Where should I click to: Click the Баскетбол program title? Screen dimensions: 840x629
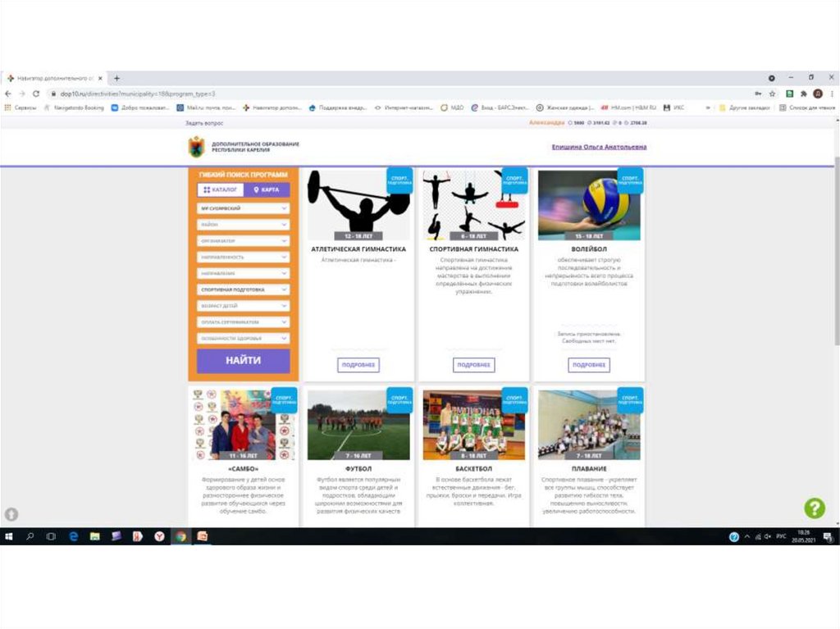point(473,469)
